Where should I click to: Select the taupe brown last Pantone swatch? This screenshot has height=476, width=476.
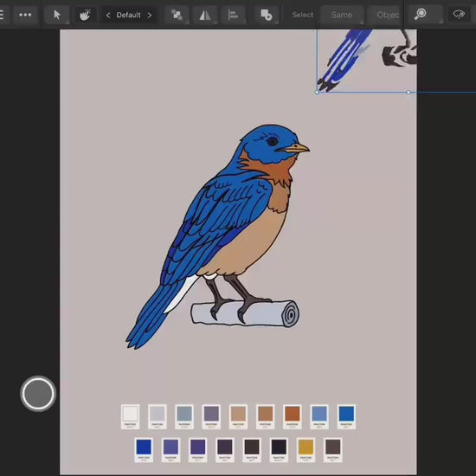click(x=333, y=450)
